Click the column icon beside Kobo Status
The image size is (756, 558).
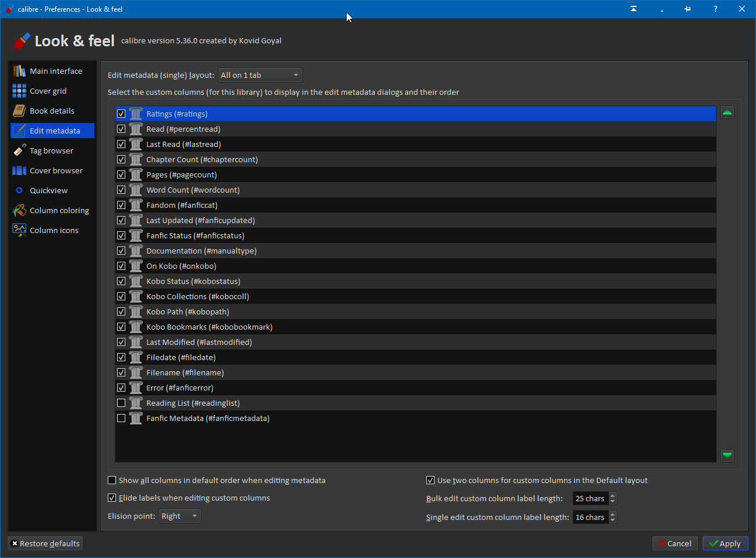tap(136, 281)
